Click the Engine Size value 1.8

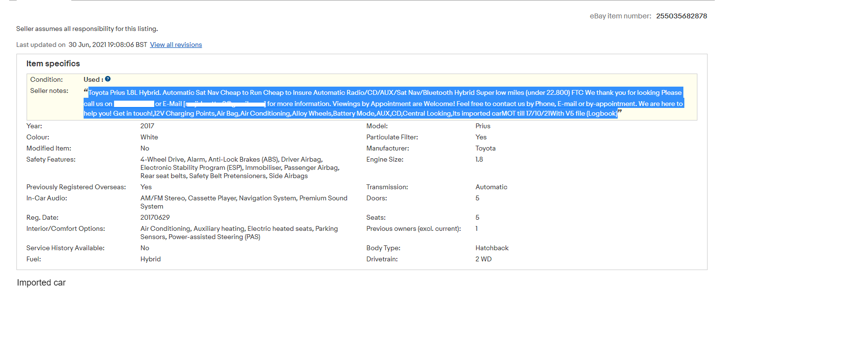coord(479,159)
